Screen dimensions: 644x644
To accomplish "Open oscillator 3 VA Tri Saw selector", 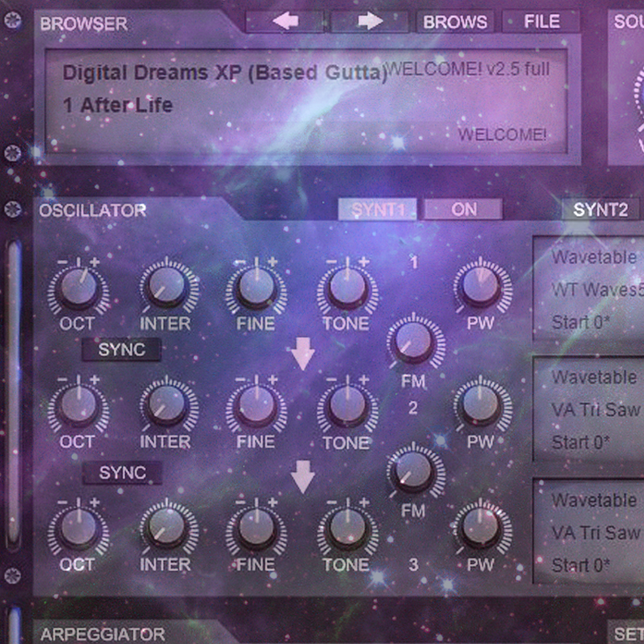I will point(596,533).
